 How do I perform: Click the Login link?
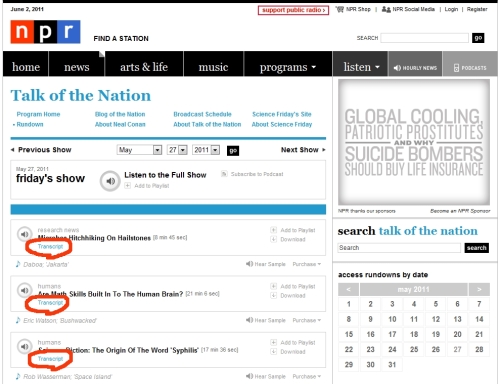tap(451, 9)
